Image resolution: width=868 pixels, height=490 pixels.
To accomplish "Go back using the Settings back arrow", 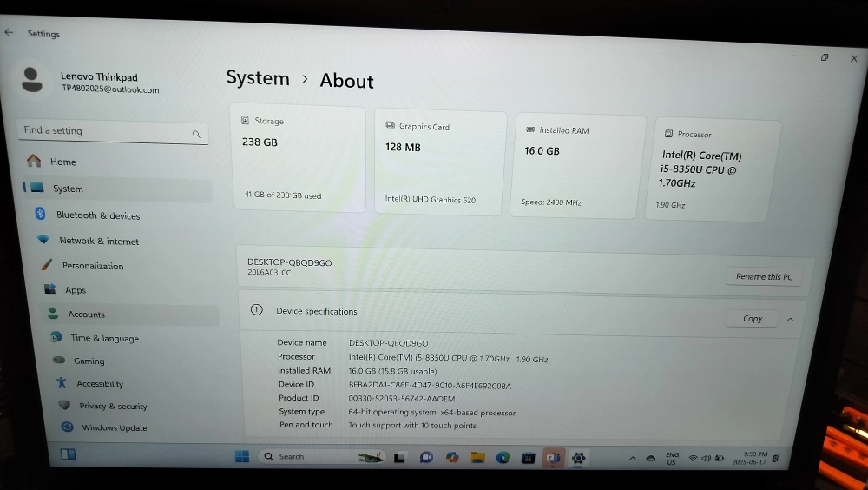I will (10, 32).
